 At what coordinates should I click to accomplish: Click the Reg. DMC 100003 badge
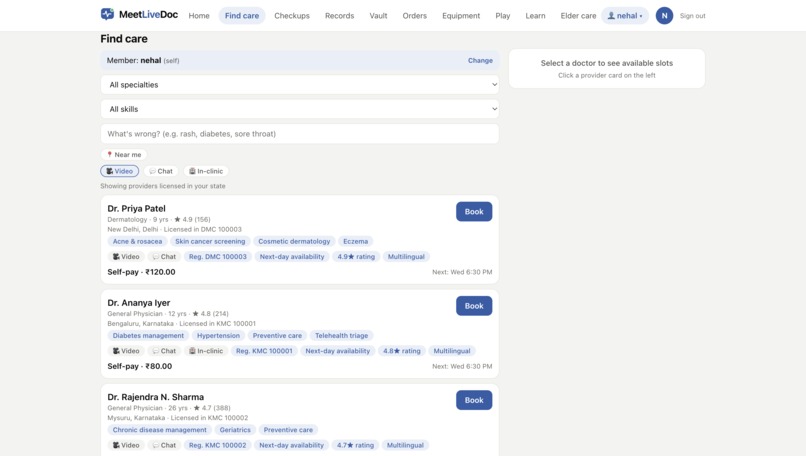[x=217, y=257]
